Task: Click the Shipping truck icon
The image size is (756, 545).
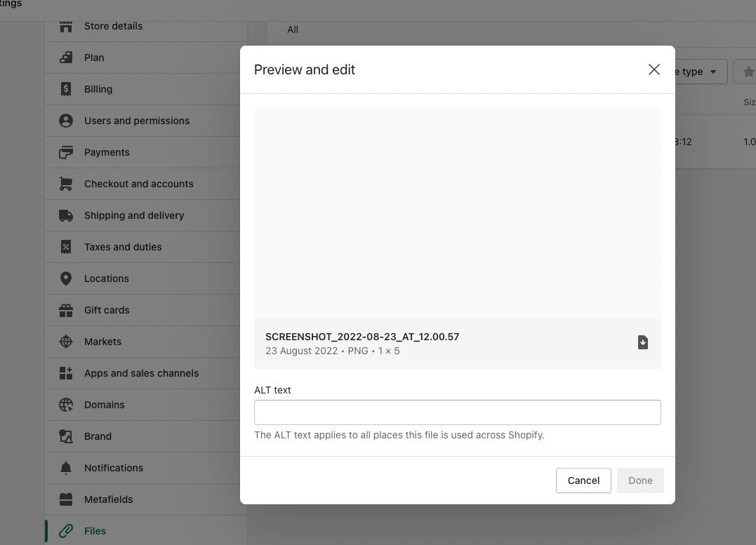Action: click(x=65, y=215)
